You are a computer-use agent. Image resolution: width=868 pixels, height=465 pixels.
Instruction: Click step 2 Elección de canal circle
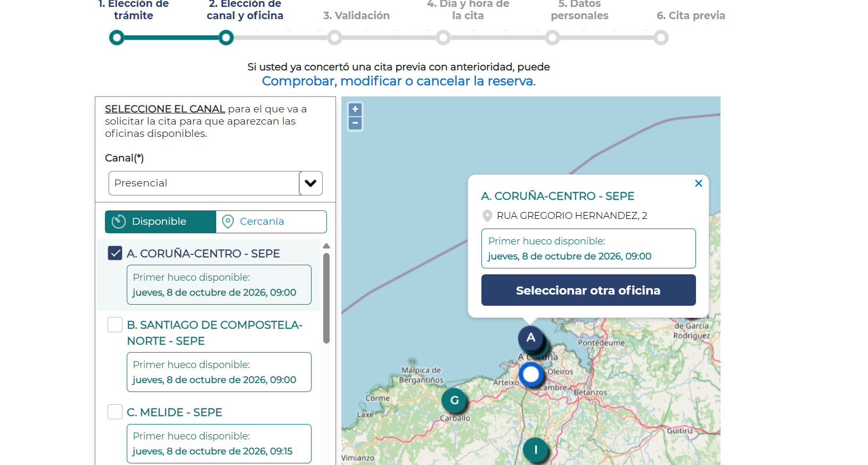click(226, 38)
